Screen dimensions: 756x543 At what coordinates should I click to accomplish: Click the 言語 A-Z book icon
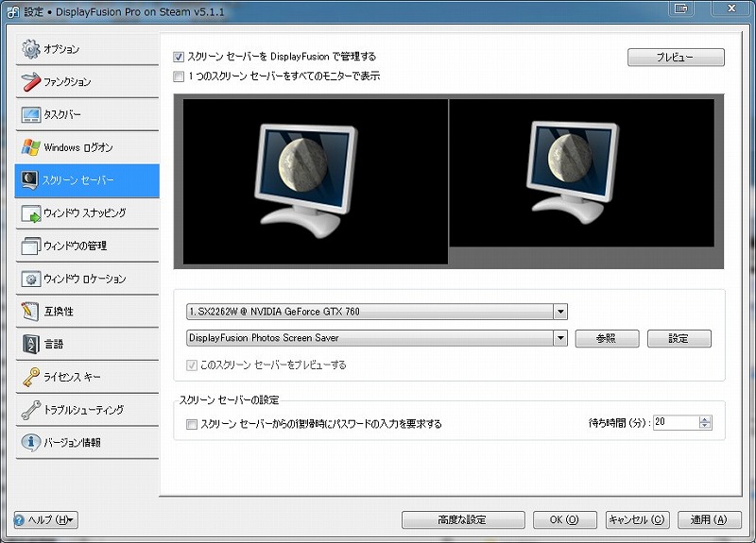[31, 344]
